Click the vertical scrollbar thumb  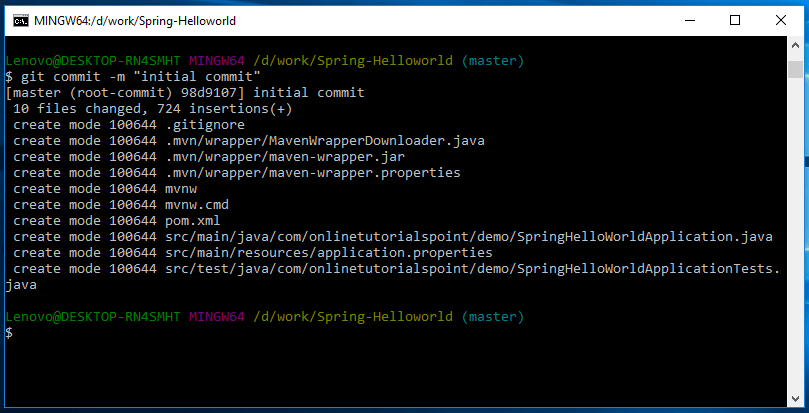coord(795,68)
